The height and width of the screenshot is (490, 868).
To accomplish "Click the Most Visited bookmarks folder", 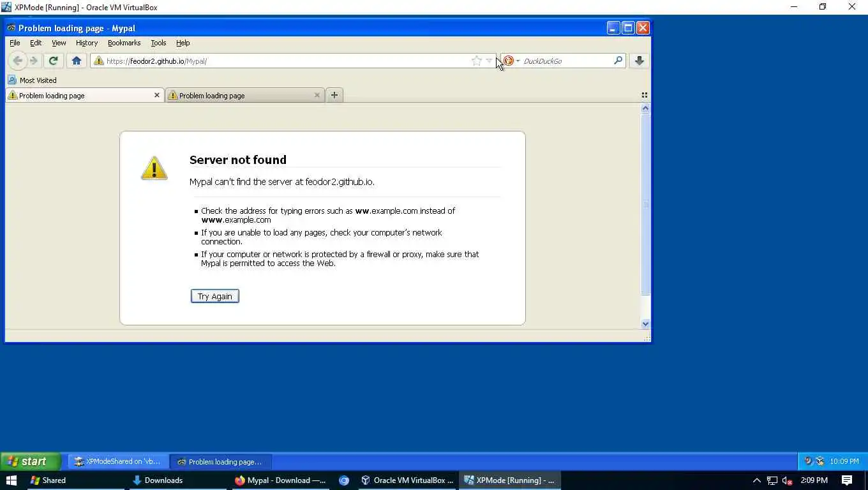I will (x=33, y=80).
